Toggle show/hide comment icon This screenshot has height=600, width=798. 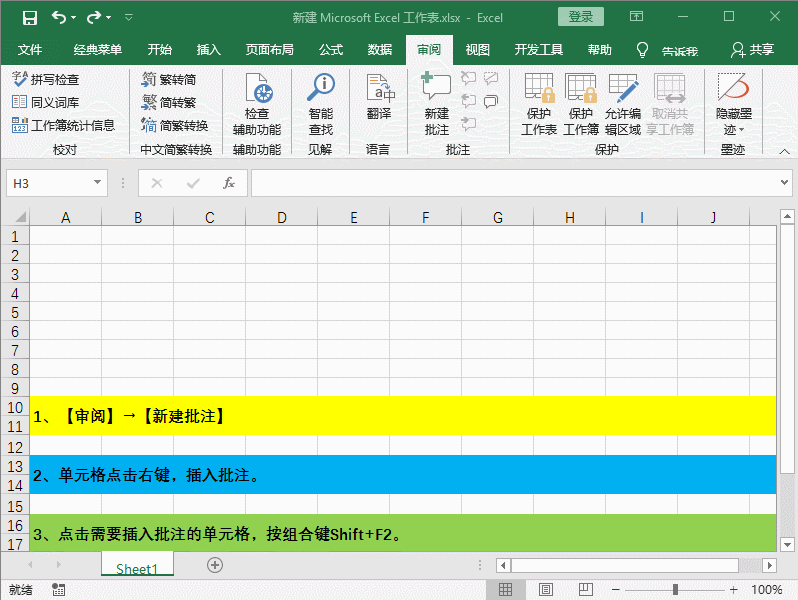[491, 78]
